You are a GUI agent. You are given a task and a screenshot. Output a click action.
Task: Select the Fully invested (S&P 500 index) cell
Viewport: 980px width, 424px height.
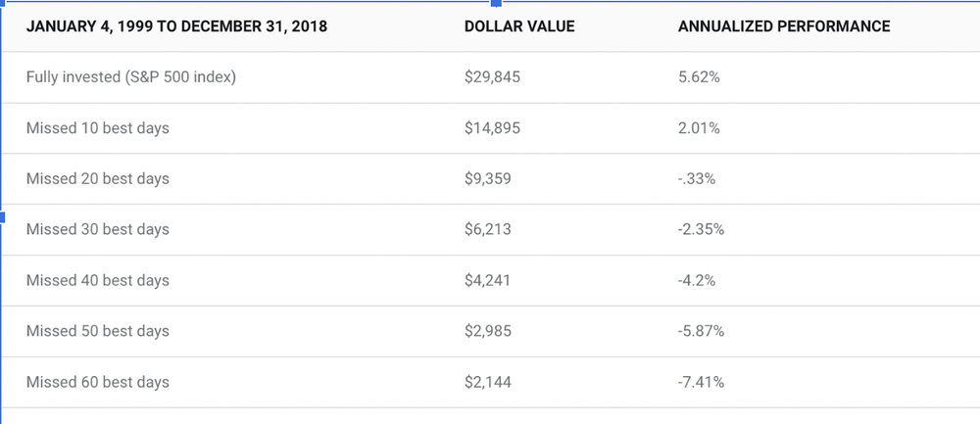pyautogui.click(x=131, y=77)
